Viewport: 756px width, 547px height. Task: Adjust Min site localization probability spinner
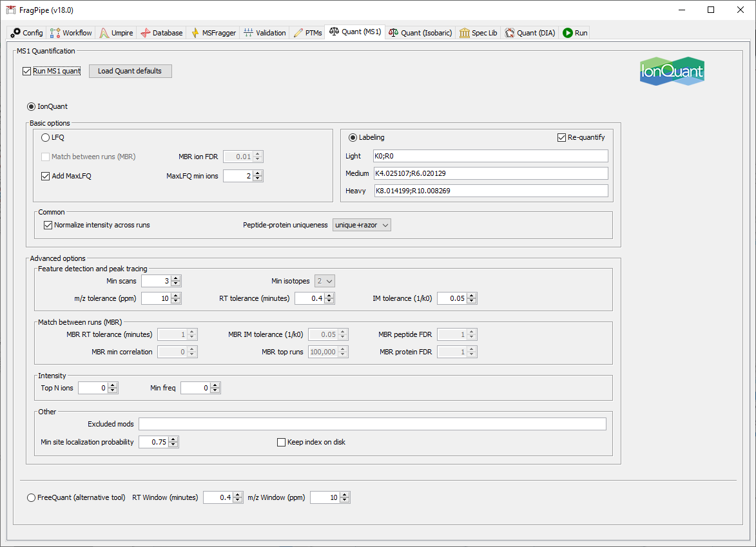coord(173,442)
